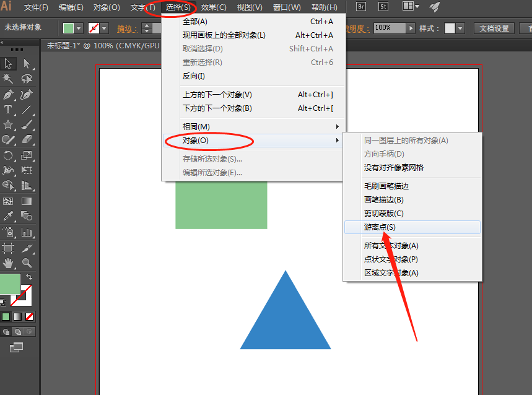
Task: Click the 文档设置 button
Action: [x=494, y=28]
